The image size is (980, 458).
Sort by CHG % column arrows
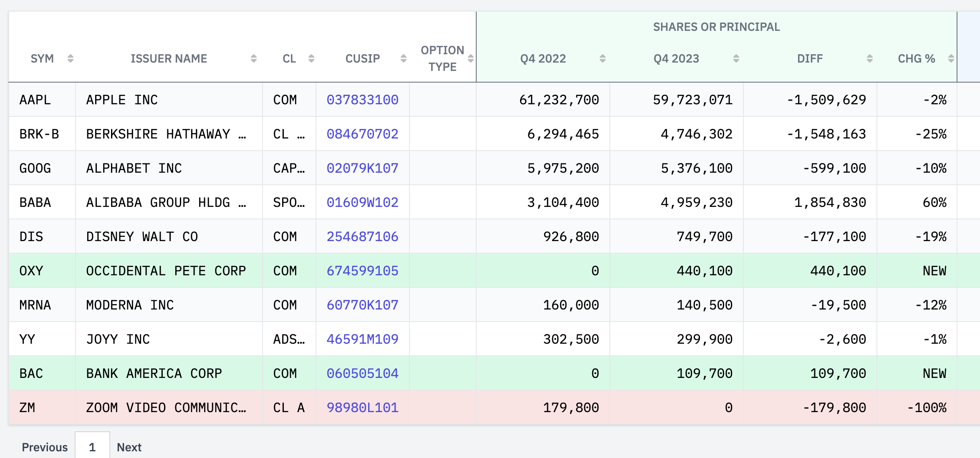pyautogui.click(x=951, y=58)
